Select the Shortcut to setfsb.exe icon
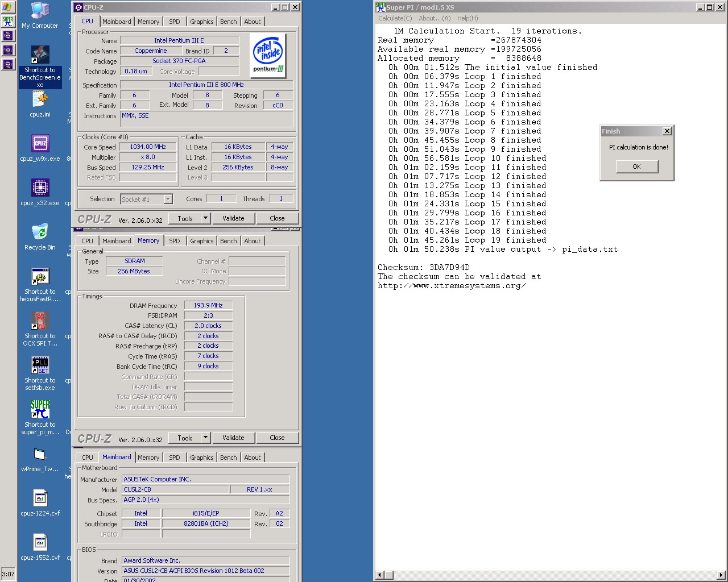Image resolution: width=728 pixels, height=582 pixels. [40, 373]
